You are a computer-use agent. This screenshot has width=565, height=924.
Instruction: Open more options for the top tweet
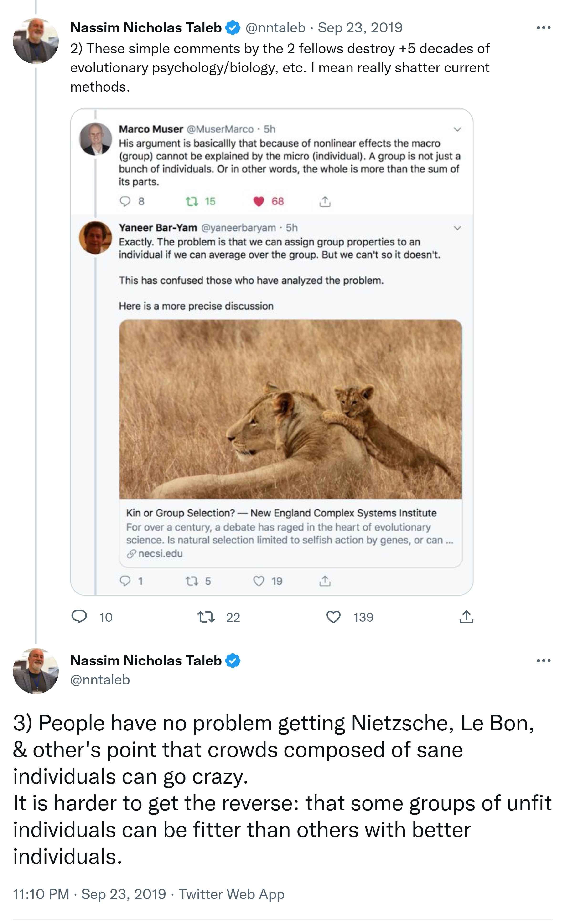(x=543, y=28)
